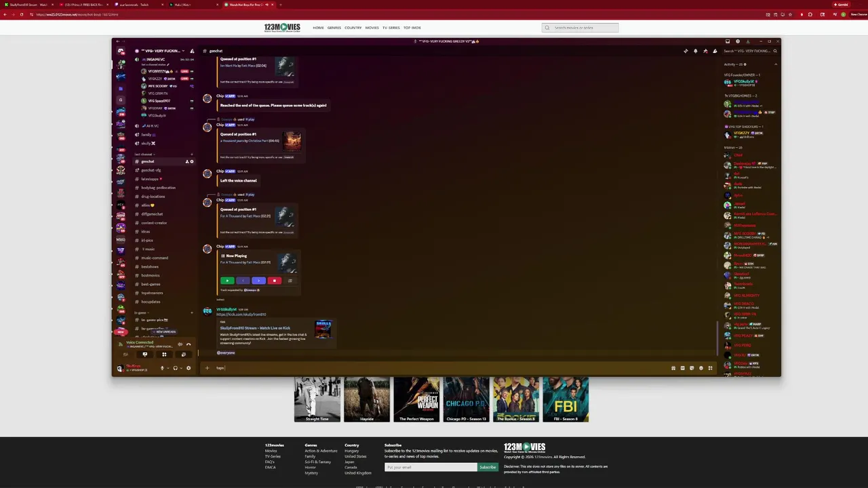The image size is (868, 488).
Task: Open activities launcher in voice panel
Action: (164, 354)
